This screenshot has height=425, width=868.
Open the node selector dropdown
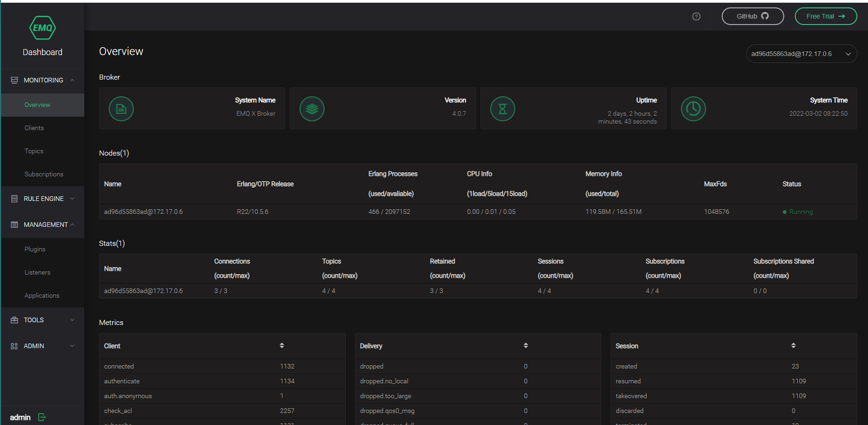coord(801,54)
